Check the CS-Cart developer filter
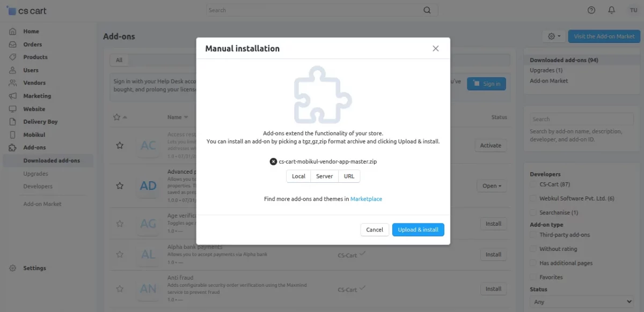Screen dimensions: 644x312 (x=533, y=184)
